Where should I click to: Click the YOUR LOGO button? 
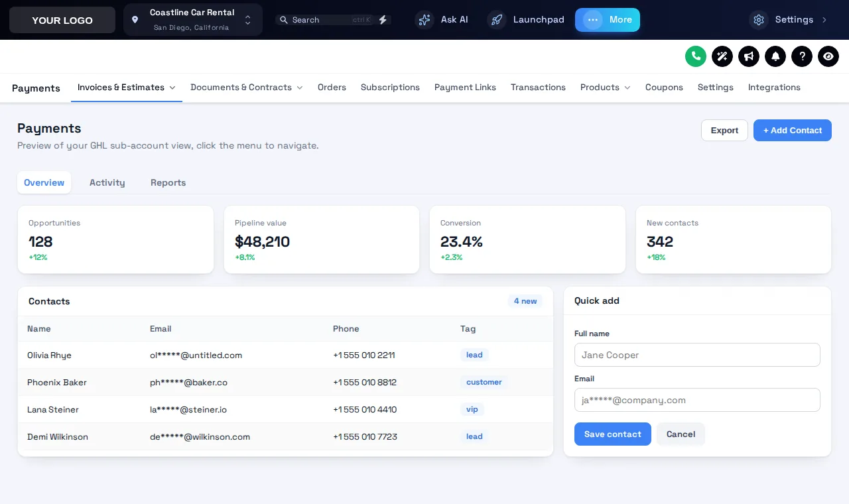tap(62, 20)
